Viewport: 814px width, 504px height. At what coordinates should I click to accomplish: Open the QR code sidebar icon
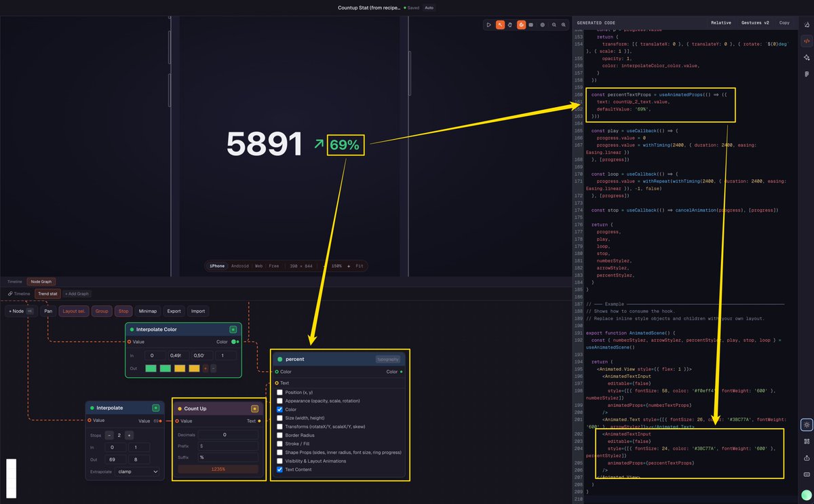pos(807,441)
